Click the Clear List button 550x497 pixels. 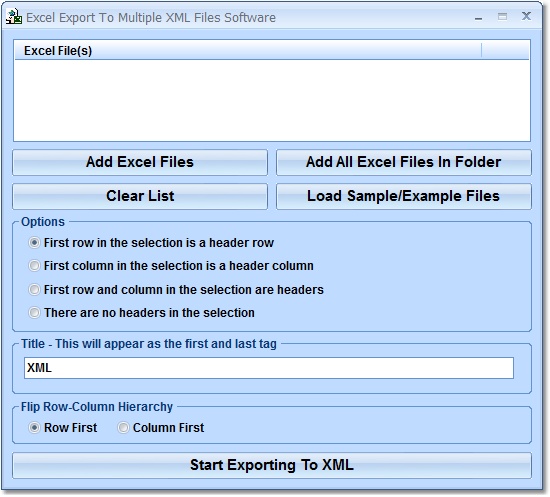[140, 196]
